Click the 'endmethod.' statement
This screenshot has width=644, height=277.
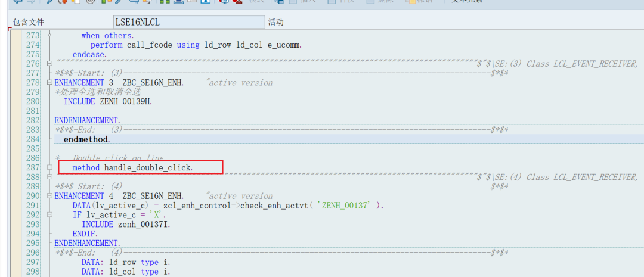pyautogui.click(x=86, y=139)
